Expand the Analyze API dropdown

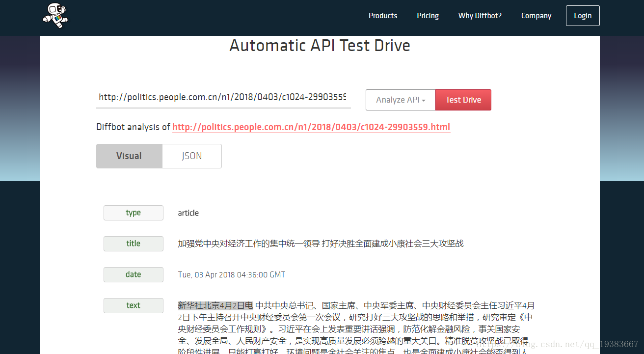pos(401,100)
